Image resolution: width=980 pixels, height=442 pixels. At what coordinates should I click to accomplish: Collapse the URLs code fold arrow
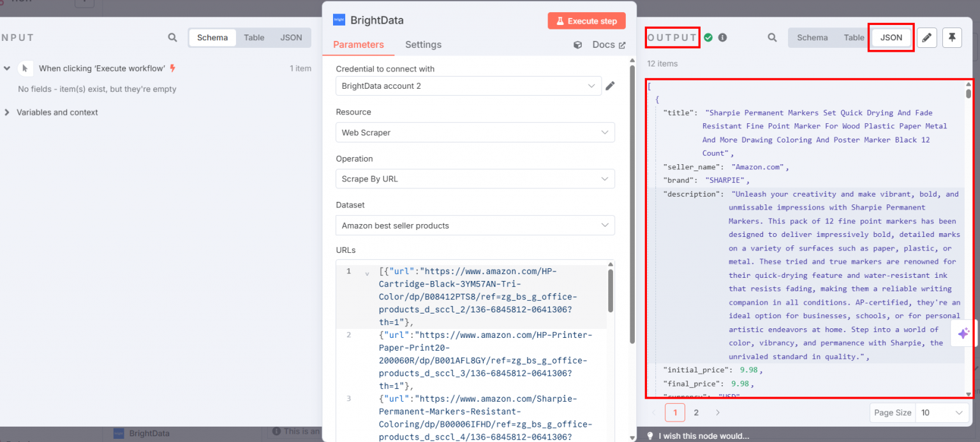click(x=367, y=273)
